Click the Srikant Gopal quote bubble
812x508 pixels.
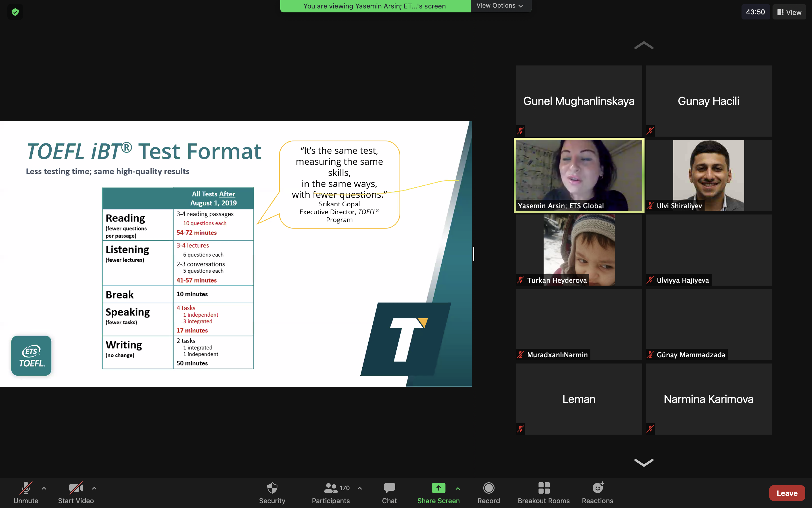pyautogui.click(x=339, y=185)
